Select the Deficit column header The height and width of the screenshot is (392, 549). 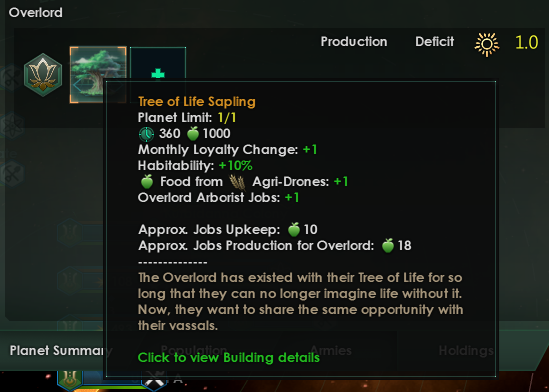point(435,42)
